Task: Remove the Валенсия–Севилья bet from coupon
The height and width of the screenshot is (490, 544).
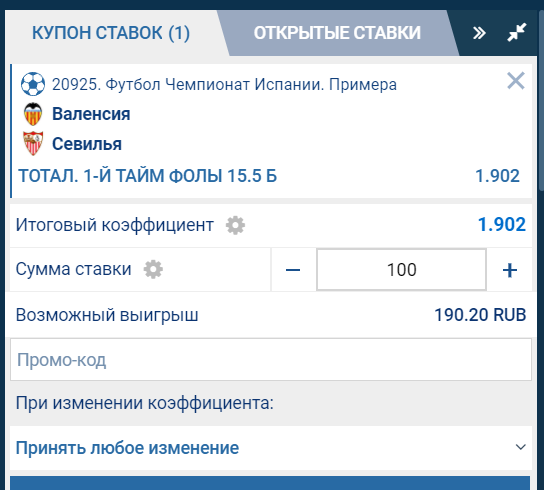Action: tap(516, 81)
